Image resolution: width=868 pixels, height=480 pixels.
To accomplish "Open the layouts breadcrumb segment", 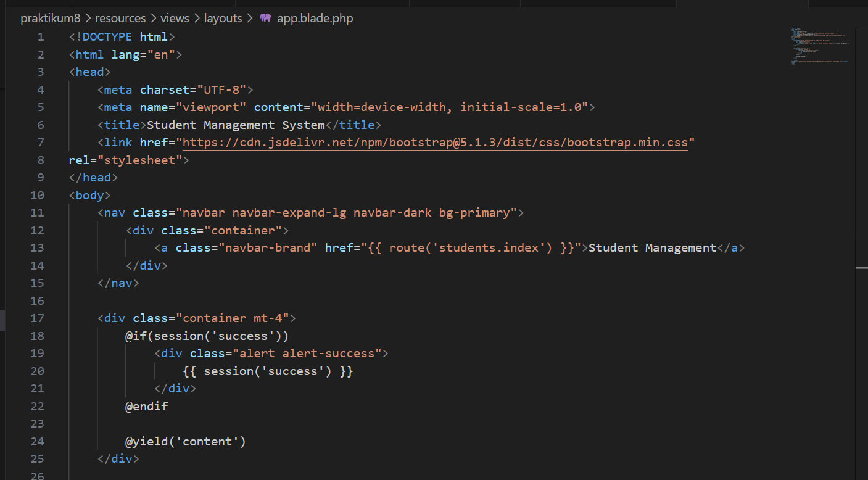I will (223, 18).
